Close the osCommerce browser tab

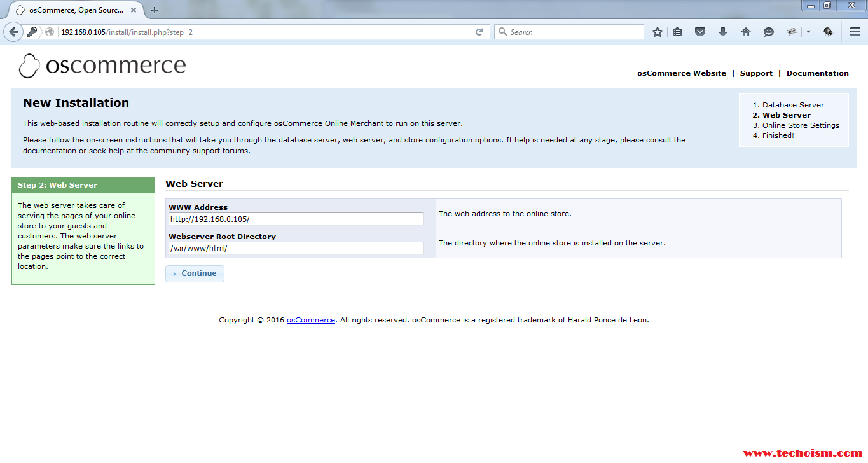coord(134,10)
